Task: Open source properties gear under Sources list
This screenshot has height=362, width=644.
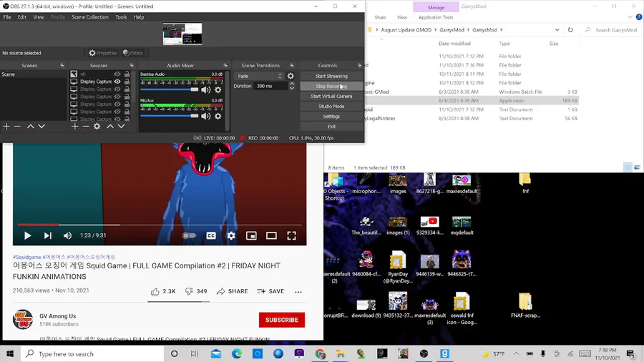Action: (97, 127)
